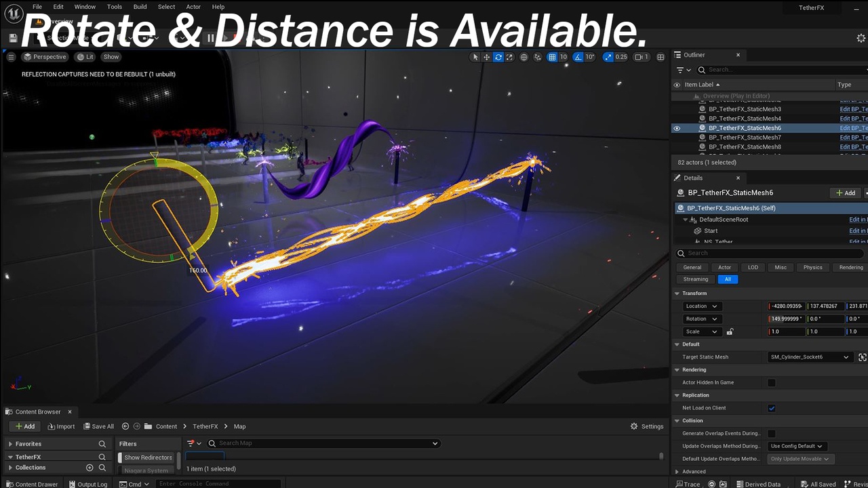Select the object selection arrow tool
Viewport: 868px width, 488px height.
pos(475,57)
